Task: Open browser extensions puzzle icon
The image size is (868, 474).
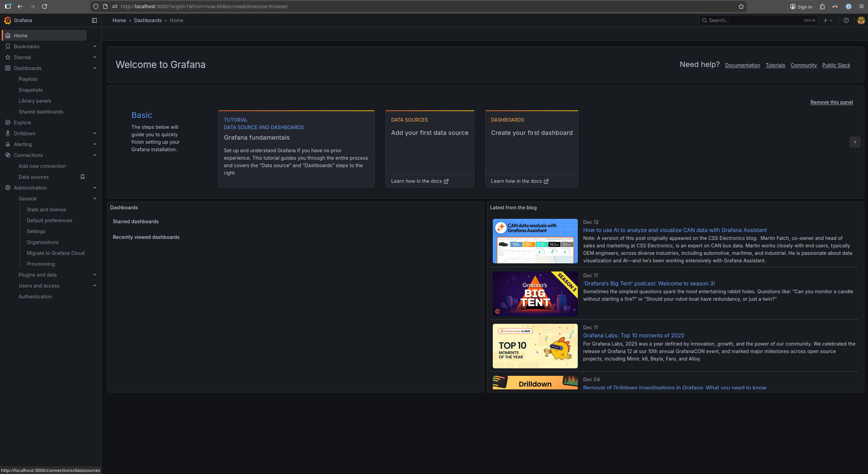Action: click(822, 6)
